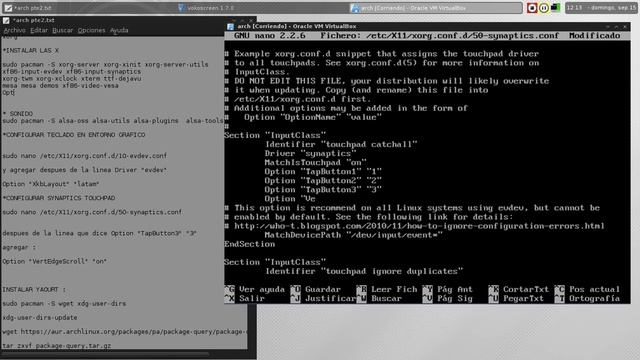This screenshot has width=640, height=360.
Task: Click the 'Option "TapButton2" "2"' line in nano
Action: pos(323,181)
